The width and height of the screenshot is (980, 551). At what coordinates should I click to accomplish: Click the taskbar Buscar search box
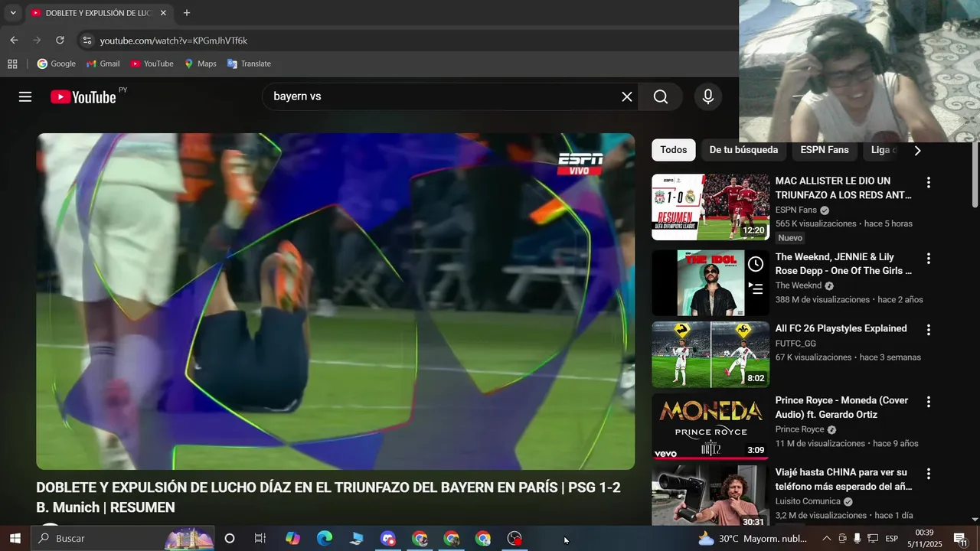coord(122,539)
